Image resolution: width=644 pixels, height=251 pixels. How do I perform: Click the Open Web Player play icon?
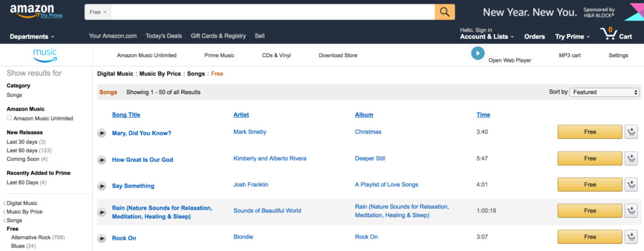478,53
